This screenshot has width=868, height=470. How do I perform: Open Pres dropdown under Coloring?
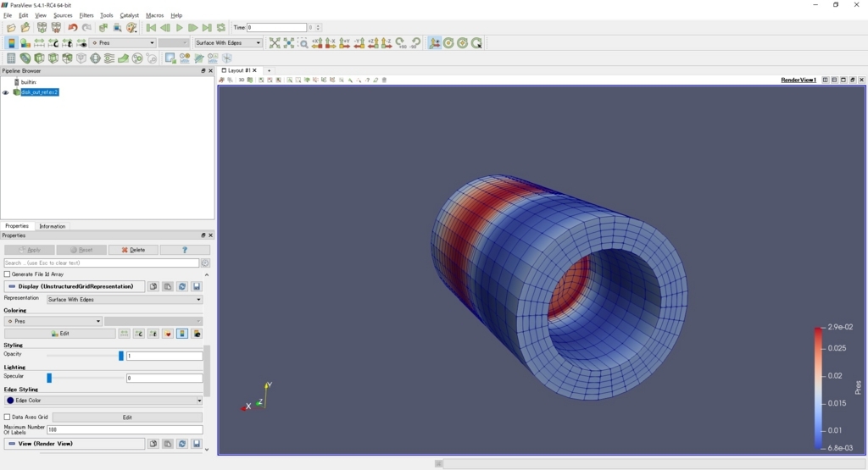(53, 321)
